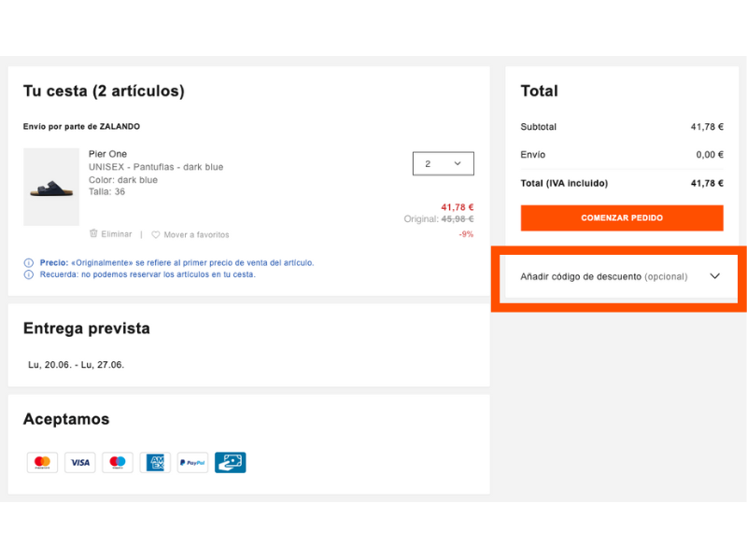Screen dimensions: 747x560
Task: Select the Mastercard payment icon
Action: tap(42, 462)
